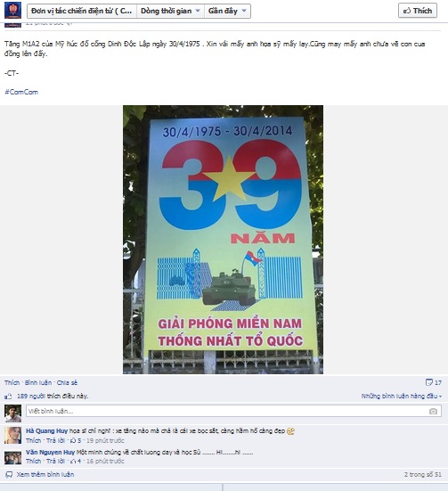Click the page logo avatar in header
Image resolution: width=448 pixels, height=491 pixels.
12,10
